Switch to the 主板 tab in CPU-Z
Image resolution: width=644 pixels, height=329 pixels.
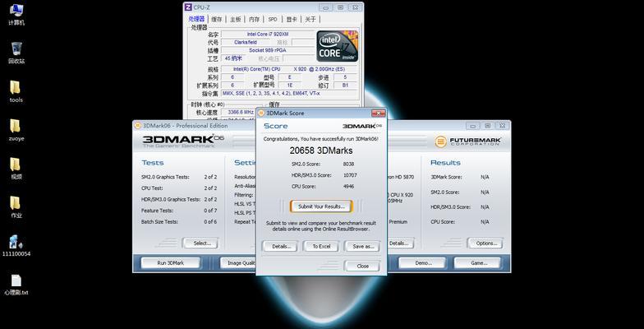click(x=235, y=20)
